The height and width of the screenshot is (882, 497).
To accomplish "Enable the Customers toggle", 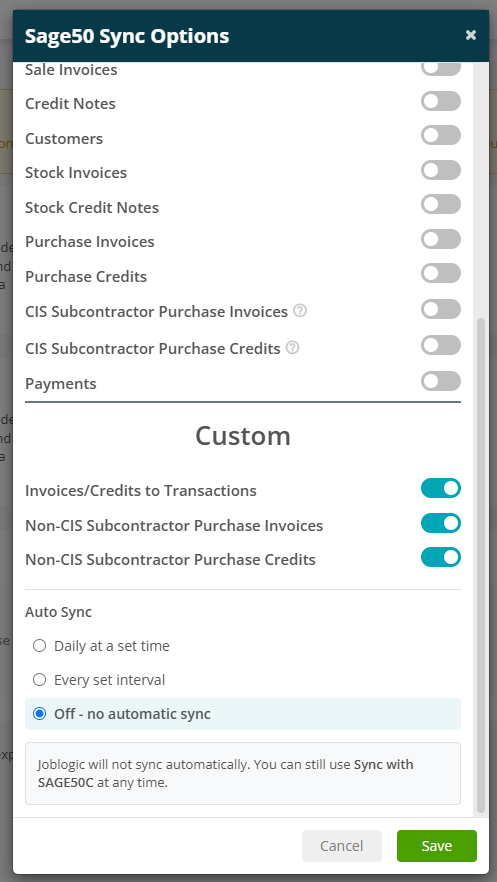I will click(441, 136).
